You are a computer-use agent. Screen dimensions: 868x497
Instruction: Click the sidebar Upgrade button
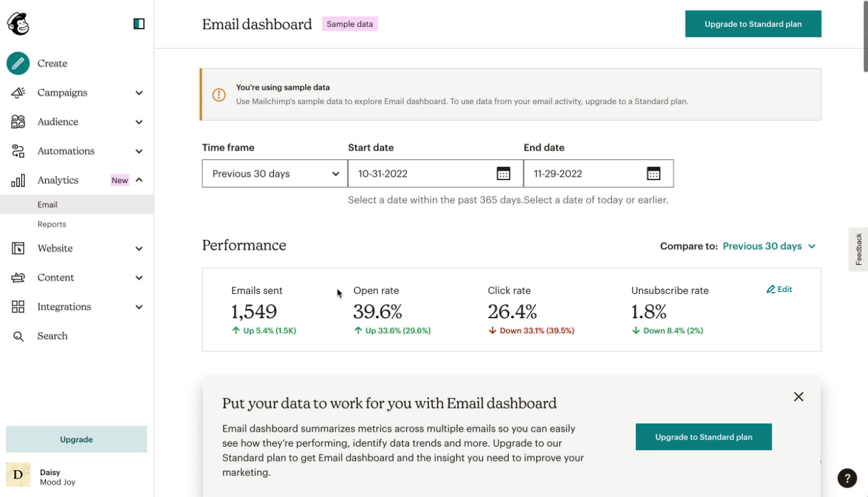click(x=77, y=439)
